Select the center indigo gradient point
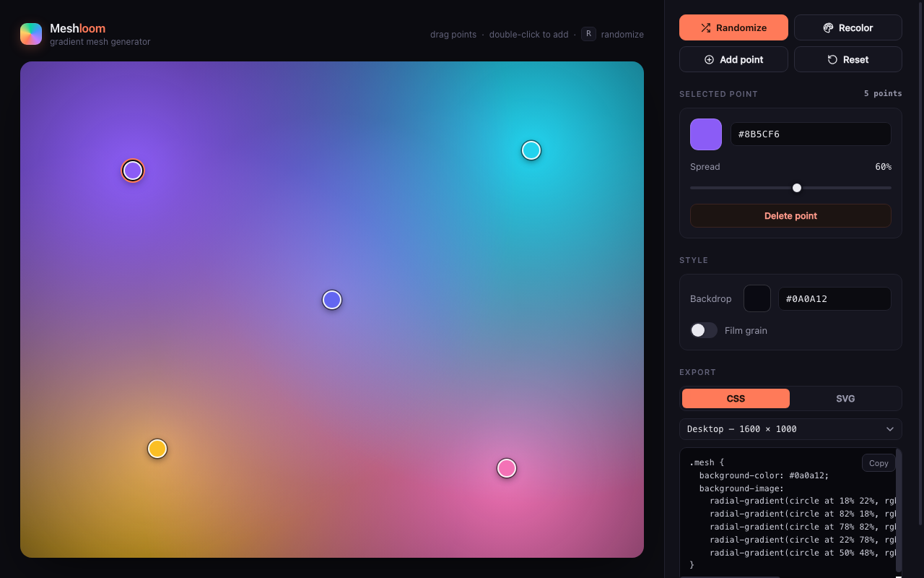The image size is (924, 578). (332, 300)
